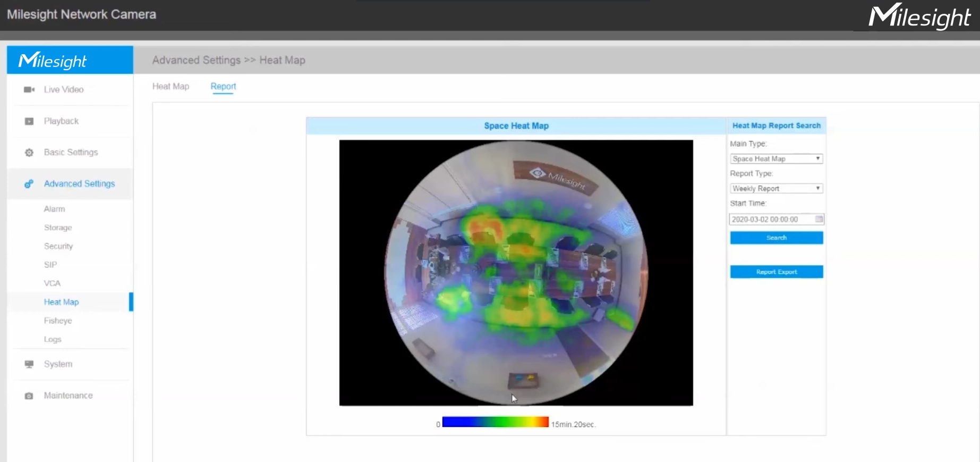Click the Live Video camera icon
The image size is (980, 462).
(29, 89)
